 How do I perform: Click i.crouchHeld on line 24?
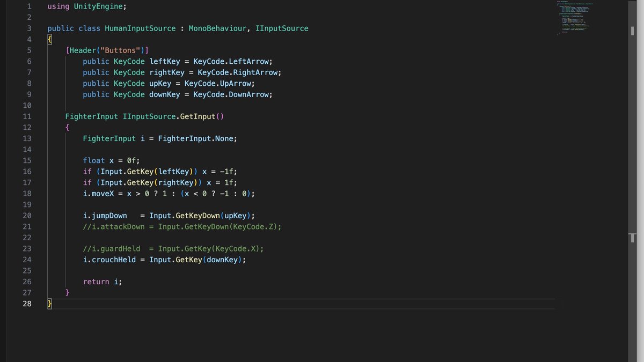tap(109, 260)
